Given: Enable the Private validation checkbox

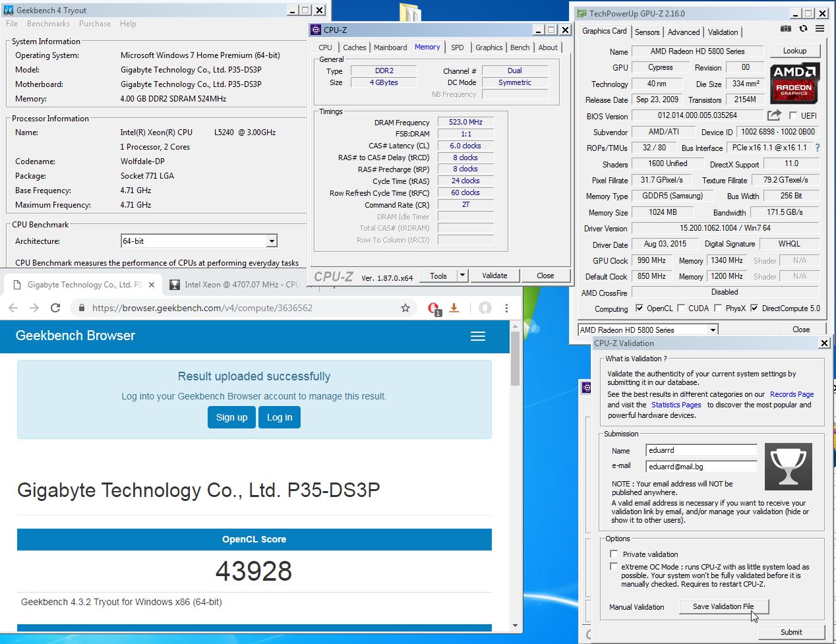Looking at the screenshot, I should point(614,554).
